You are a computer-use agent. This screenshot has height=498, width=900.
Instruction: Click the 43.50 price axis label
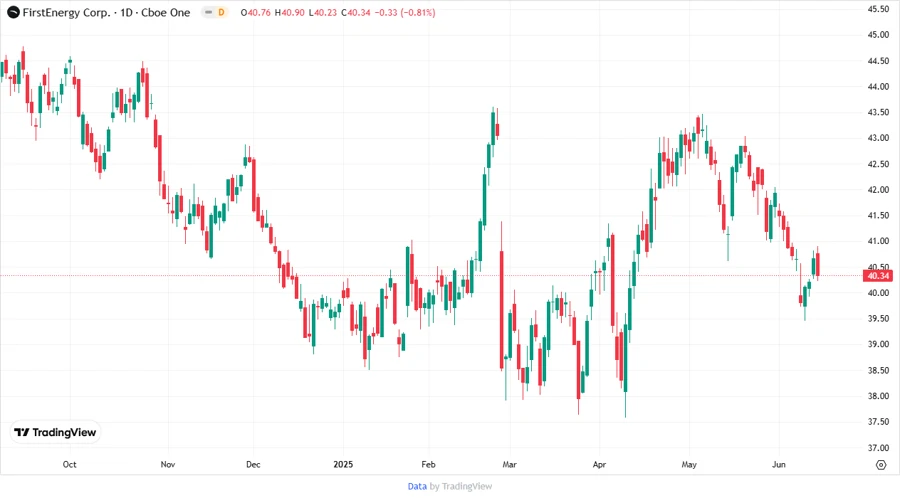878,112
